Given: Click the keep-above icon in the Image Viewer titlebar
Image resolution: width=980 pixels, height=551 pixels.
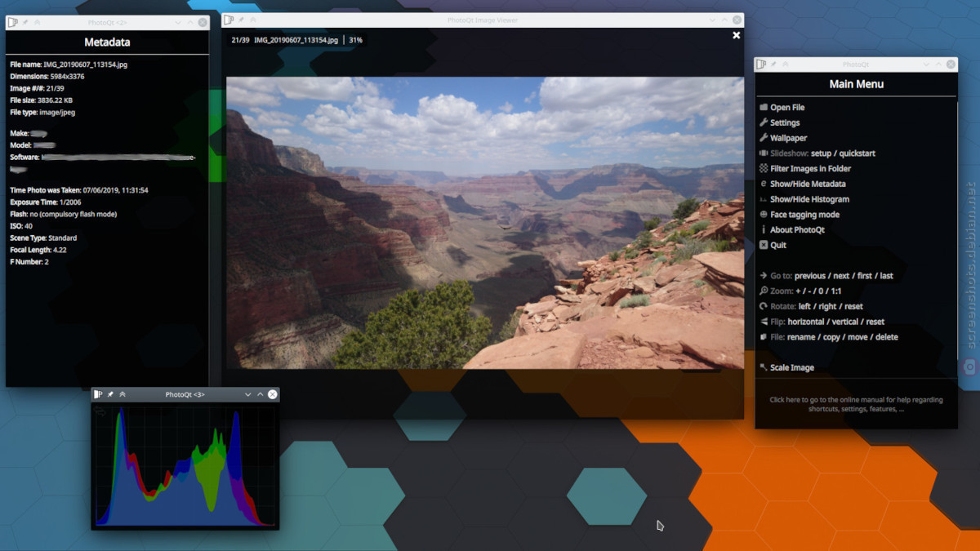Looking at the screenshot, I should coord(253,20).
